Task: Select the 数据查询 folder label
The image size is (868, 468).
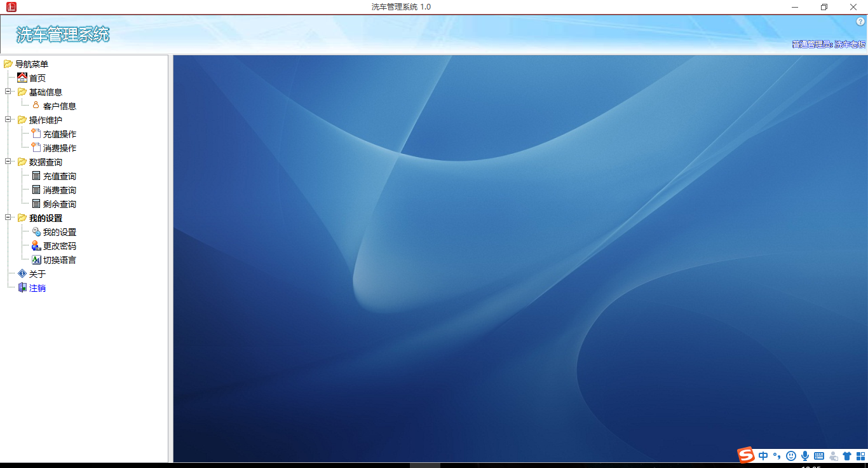Action: (x=46, y=162)
